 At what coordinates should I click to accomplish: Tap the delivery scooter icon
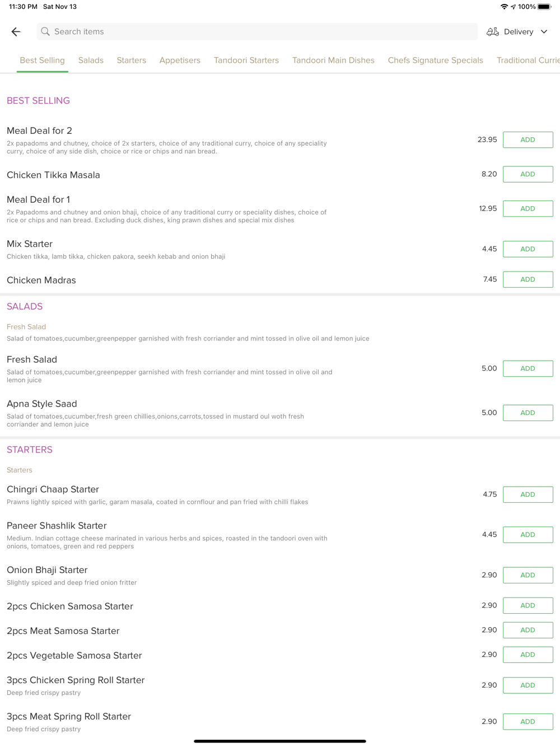tap(492, 32)
